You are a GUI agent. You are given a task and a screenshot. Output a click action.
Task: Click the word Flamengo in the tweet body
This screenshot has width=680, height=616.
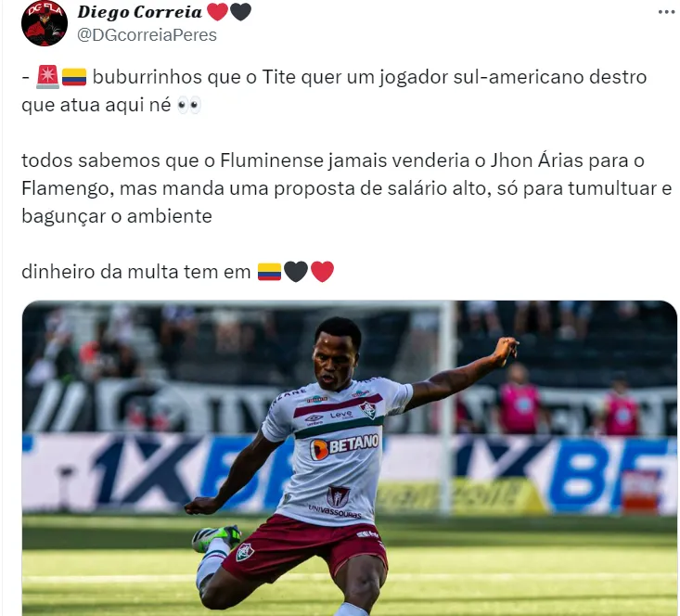click(x=68, y=188)
